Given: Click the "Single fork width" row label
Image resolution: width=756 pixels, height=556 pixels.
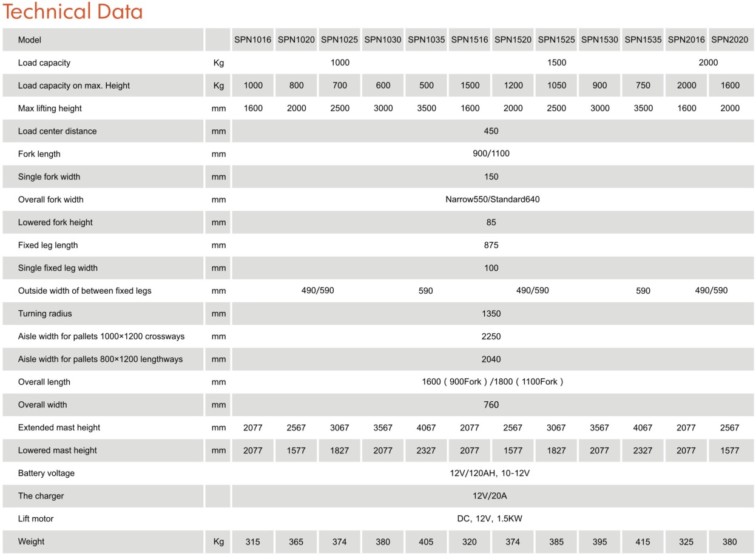Looking at the screenshot, I should point(49,177).
